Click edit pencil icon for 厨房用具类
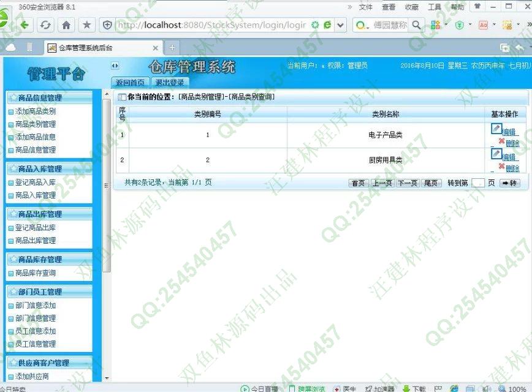The width and height of the screenshot is (532, 392). click(496, 154)
